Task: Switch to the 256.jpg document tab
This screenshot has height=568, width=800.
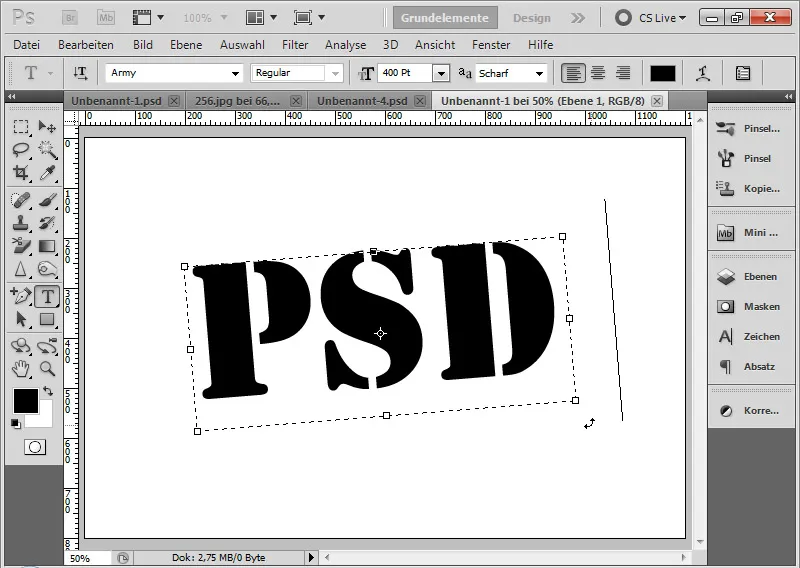Action: (x=237, y=101)
